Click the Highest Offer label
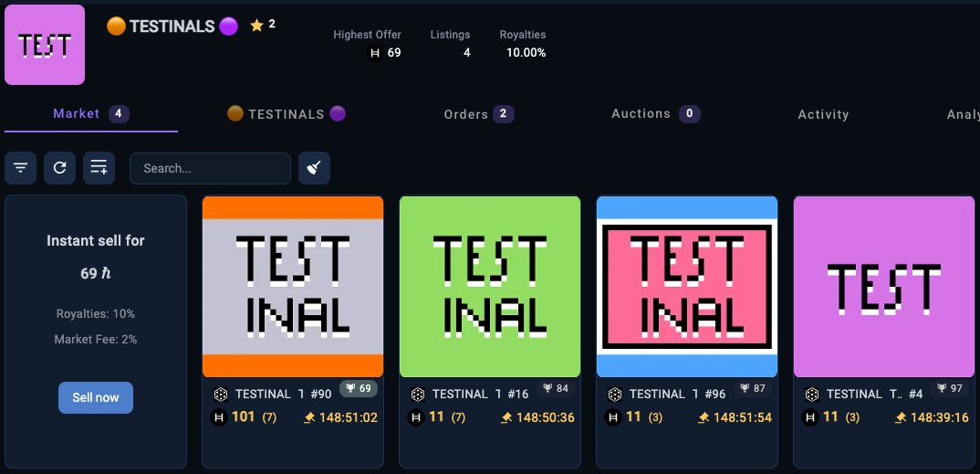980x474 pixels. click(367, 35)
